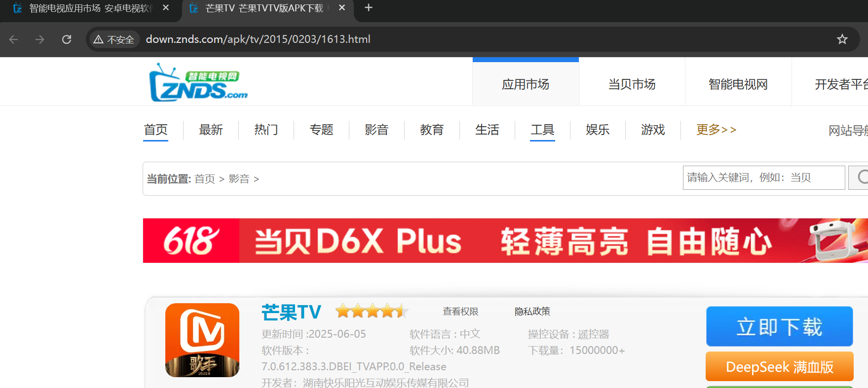The image size is (868, 388).
Task: Click the 芒果TV app icon
Action: tap(202, 340)
